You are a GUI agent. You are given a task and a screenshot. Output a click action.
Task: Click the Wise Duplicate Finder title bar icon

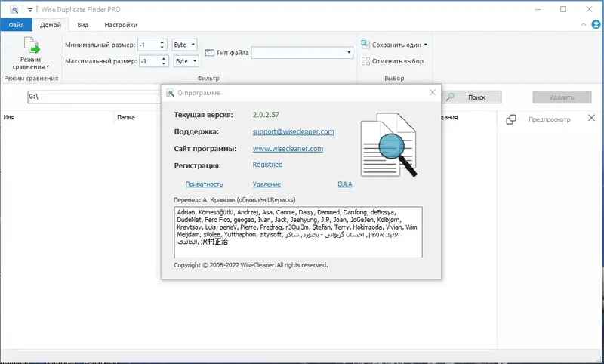click(x=14, y=9)
